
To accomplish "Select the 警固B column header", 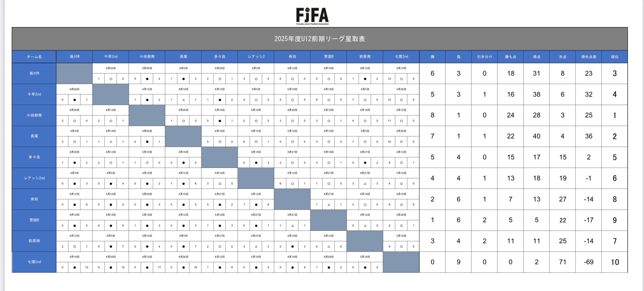I will pos(329,57).
